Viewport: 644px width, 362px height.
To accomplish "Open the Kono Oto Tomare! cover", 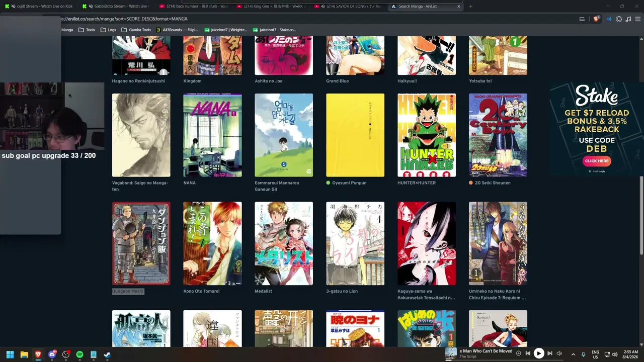I will 212,243.
